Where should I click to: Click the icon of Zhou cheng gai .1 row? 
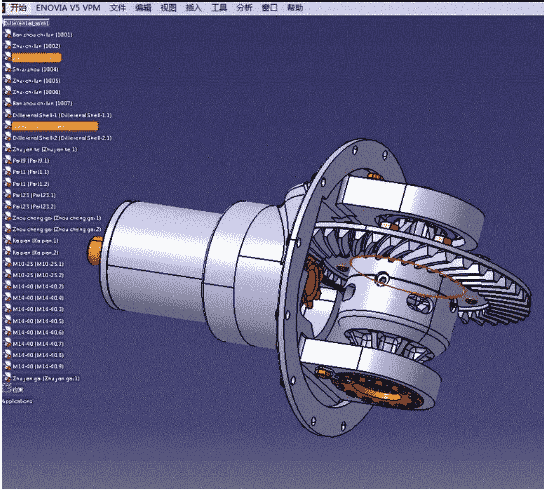click(8, 217)
